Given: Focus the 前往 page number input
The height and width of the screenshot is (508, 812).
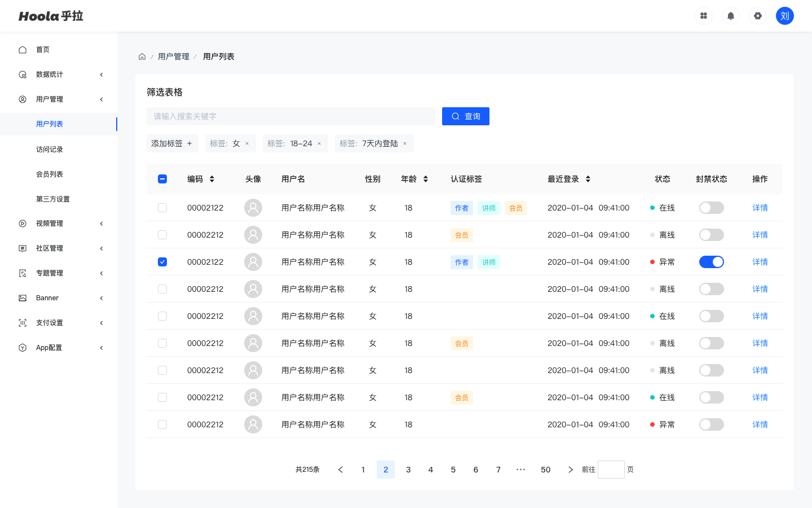Looking at the screenshot, I should click(x=611, y=470).
